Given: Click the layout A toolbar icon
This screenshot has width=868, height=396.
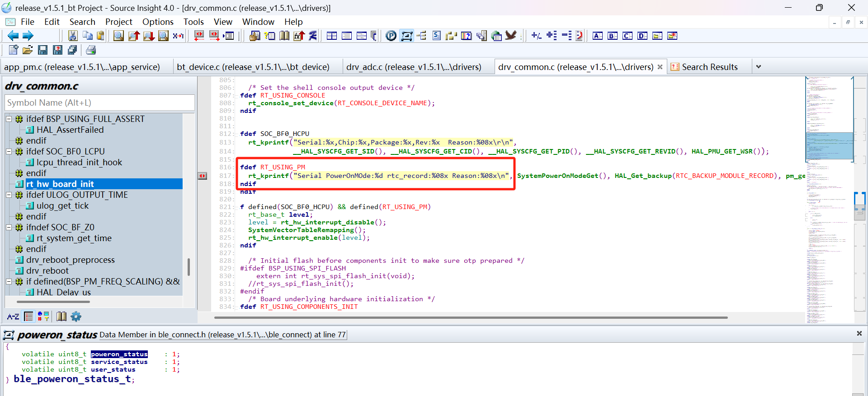Looking at the screenshot, I should pyautogui.click(x=598, y=36).
